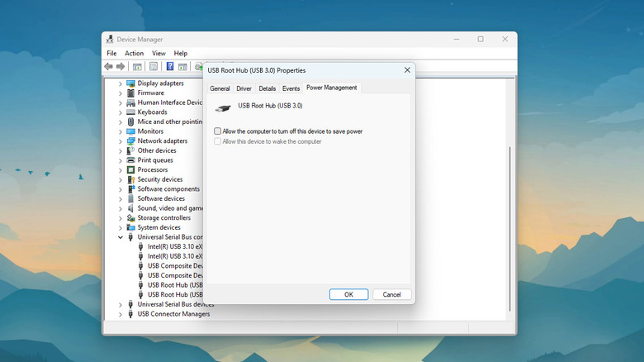
Task: Switch to the Driver tab
Action: pyautogui.click(x=244, y=88)
